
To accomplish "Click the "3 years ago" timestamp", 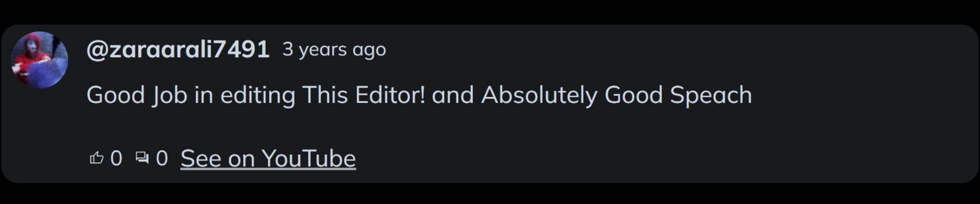I will coord(334,49).
